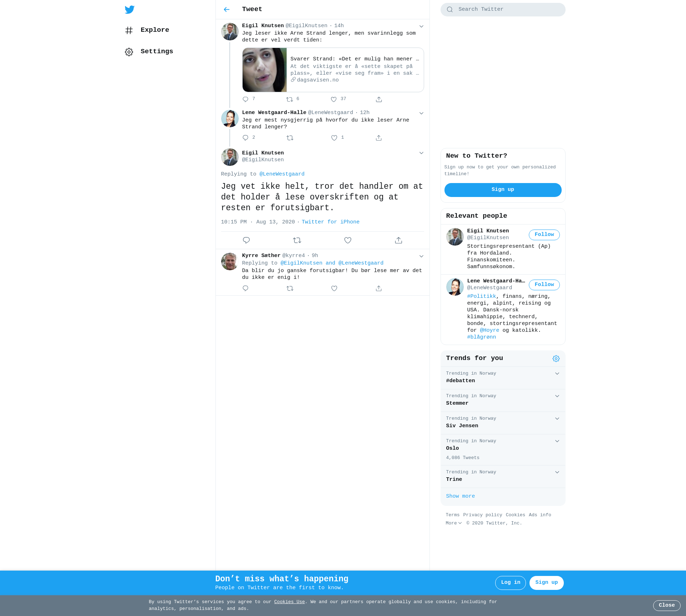
Task: Like the main Eigil Knutsen reply tweet
Action: 348,240
